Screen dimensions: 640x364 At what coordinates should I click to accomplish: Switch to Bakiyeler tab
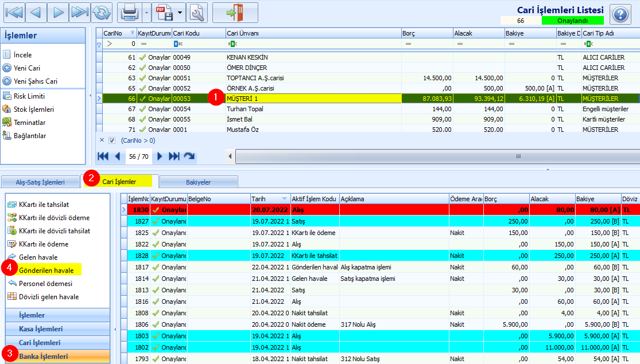(199, 182)
